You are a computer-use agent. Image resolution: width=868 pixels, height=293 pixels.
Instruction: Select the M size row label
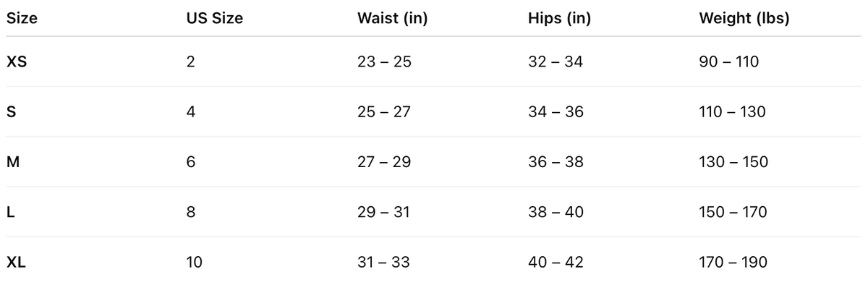(12, 162)
